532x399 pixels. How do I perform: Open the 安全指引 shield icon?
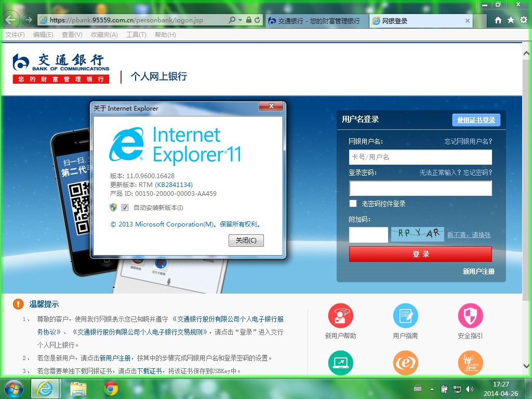coord(470,315)
